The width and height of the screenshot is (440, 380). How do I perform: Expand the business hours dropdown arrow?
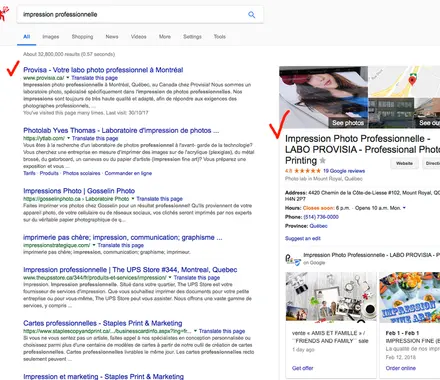[x=404, y=208]
